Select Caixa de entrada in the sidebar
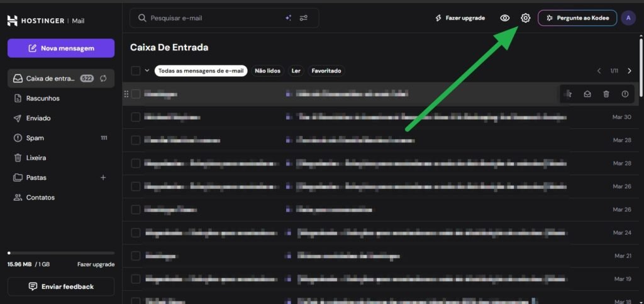The width and height of the screenshot is (644, 304). tap(61, 79)
